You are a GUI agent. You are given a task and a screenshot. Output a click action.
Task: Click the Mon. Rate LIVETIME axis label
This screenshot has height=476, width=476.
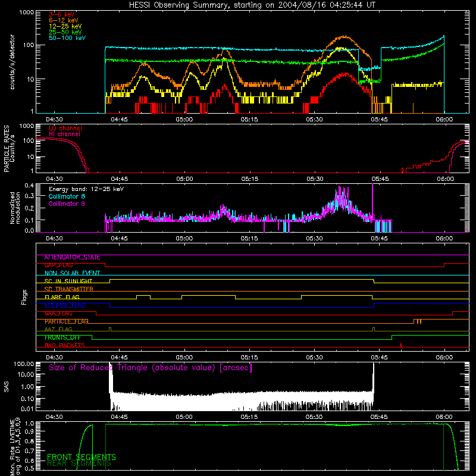15,447
